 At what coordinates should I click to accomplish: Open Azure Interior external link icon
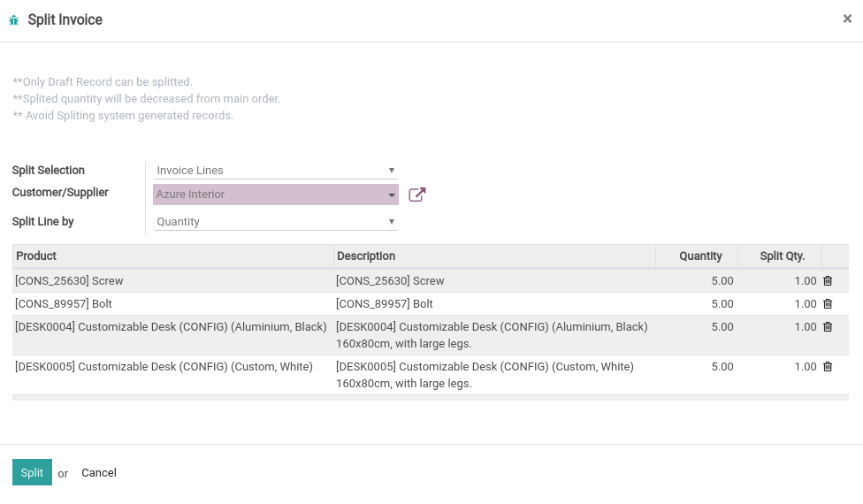417,195
